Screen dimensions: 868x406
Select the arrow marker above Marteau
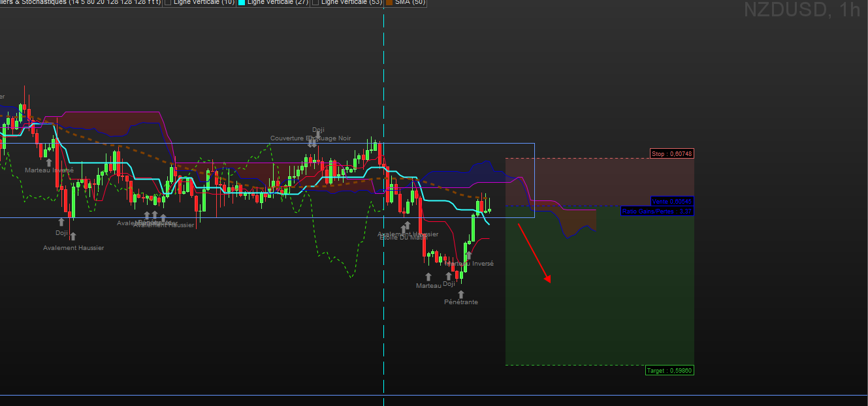click(x=428, y=277)
